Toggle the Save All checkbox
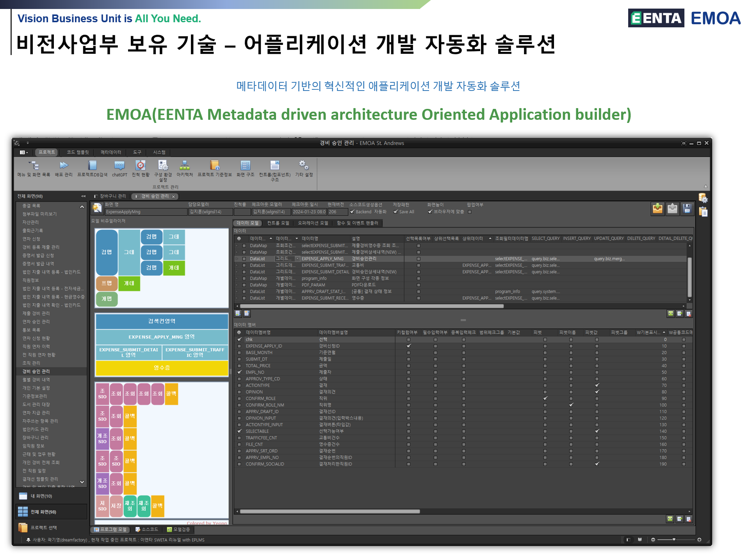 tap(395, 212)
